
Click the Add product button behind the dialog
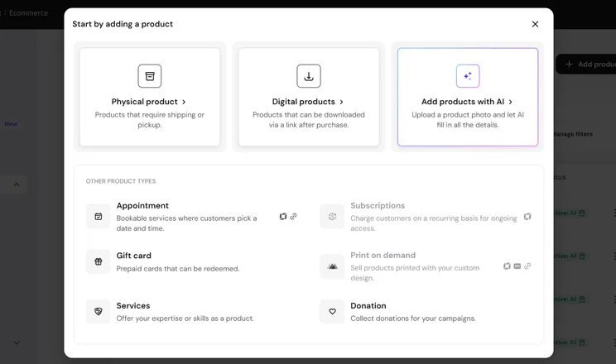(x=585, y=64)
